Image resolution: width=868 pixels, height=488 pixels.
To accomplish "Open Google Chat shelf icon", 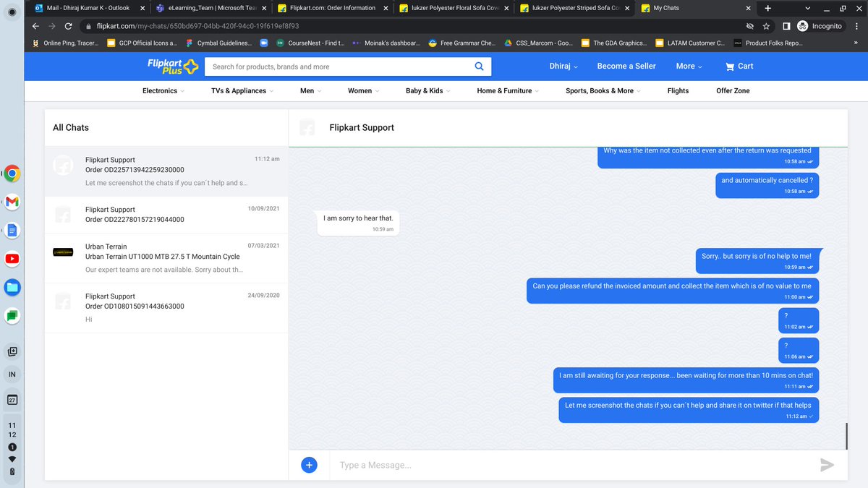I will 12,315.
